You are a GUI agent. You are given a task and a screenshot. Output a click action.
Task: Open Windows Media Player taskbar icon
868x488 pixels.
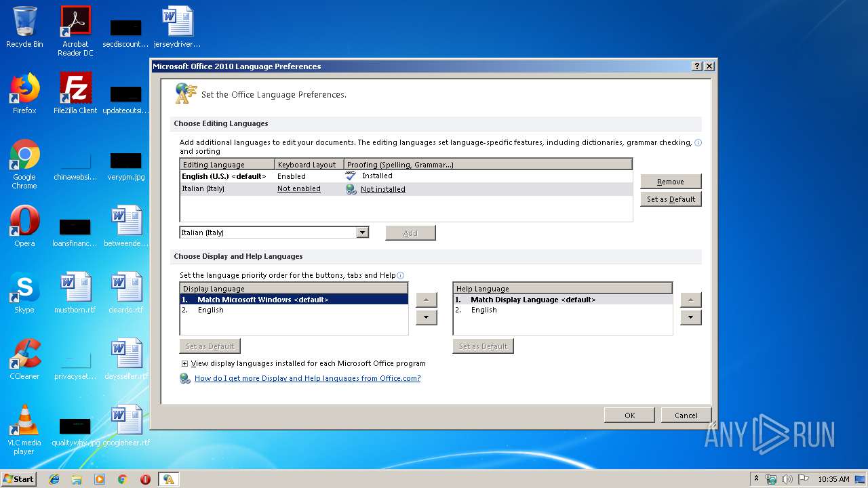tap(100, 479)
